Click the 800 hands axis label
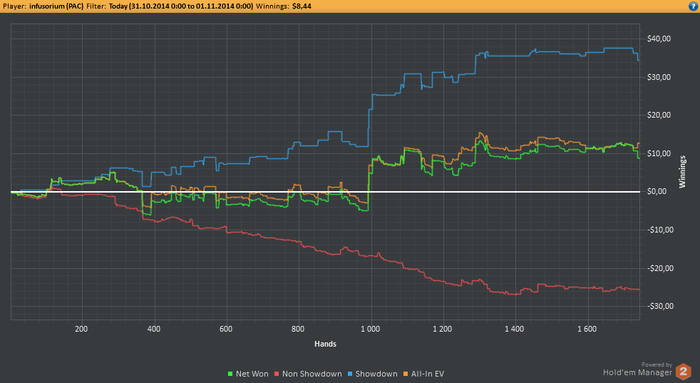 click(x=298, y=329)
